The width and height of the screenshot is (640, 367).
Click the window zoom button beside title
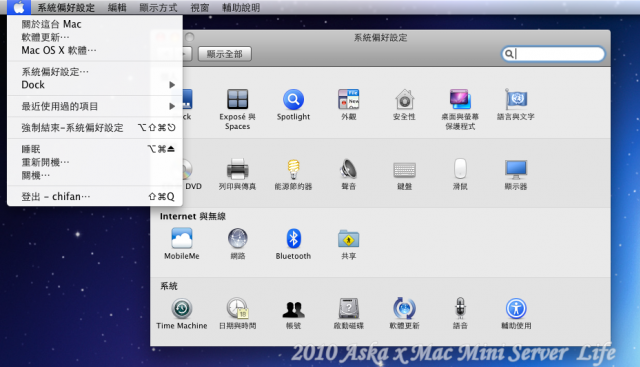point(189,37)
